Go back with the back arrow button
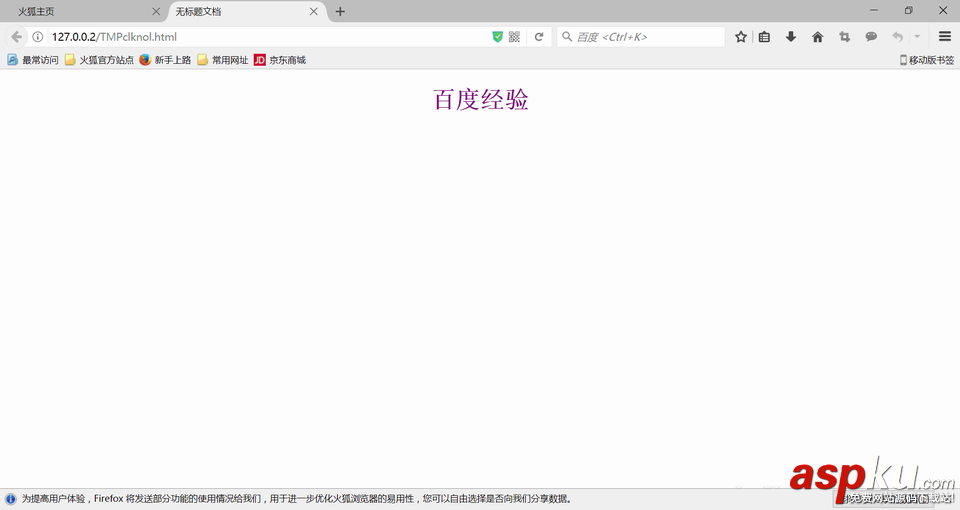 coord(17,37)
